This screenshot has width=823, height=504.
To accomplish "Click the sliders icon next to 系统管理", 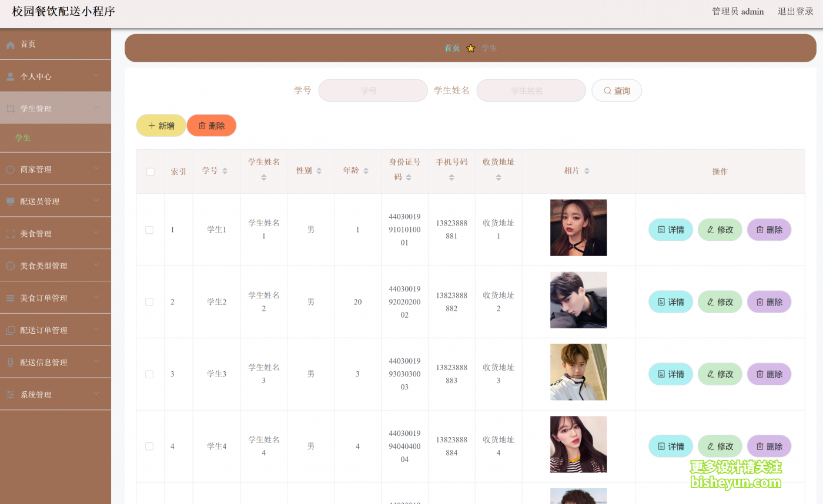I will point(10,395).
